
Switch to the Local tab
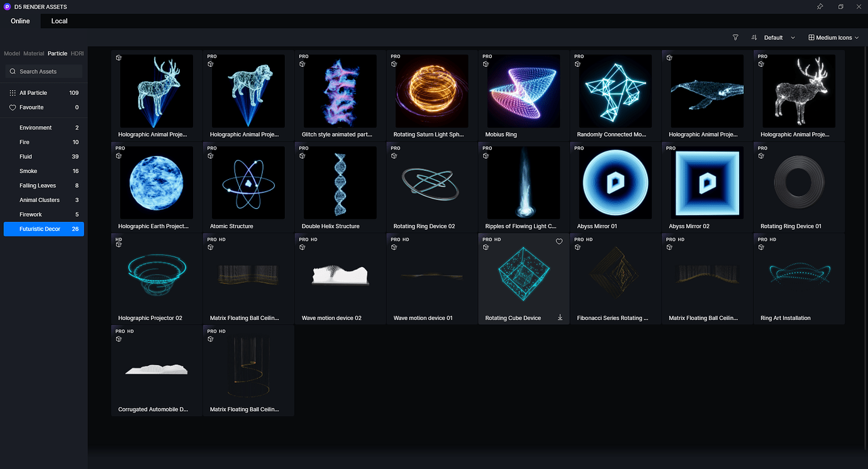click(58, 21)
